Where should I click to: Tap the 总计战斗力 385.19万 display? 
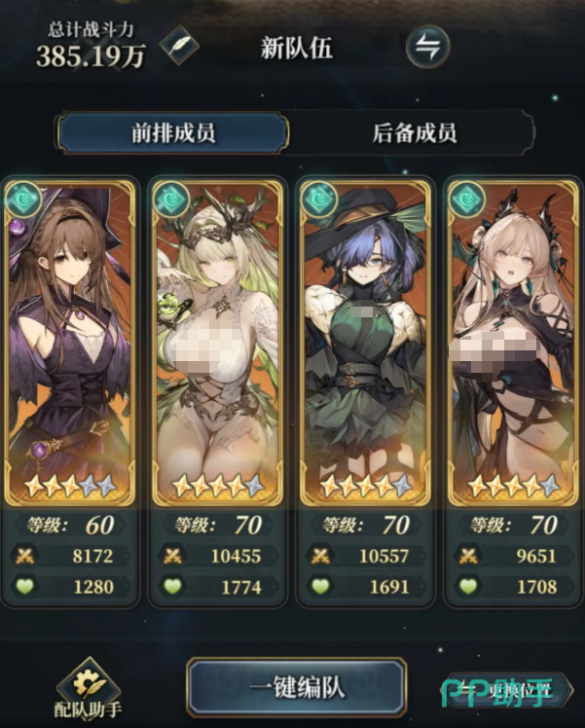pyautogui.click(x=91, y=45)
